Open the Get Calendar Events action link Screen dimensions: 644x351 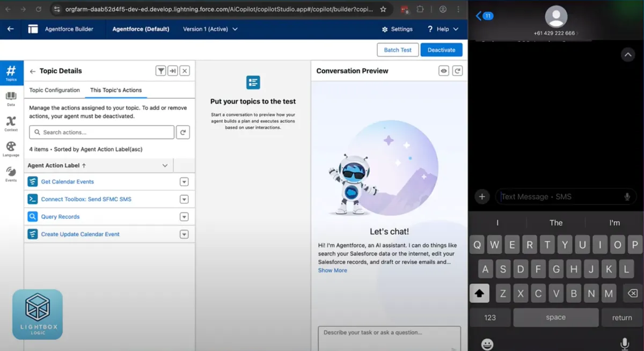pos(68,182)
